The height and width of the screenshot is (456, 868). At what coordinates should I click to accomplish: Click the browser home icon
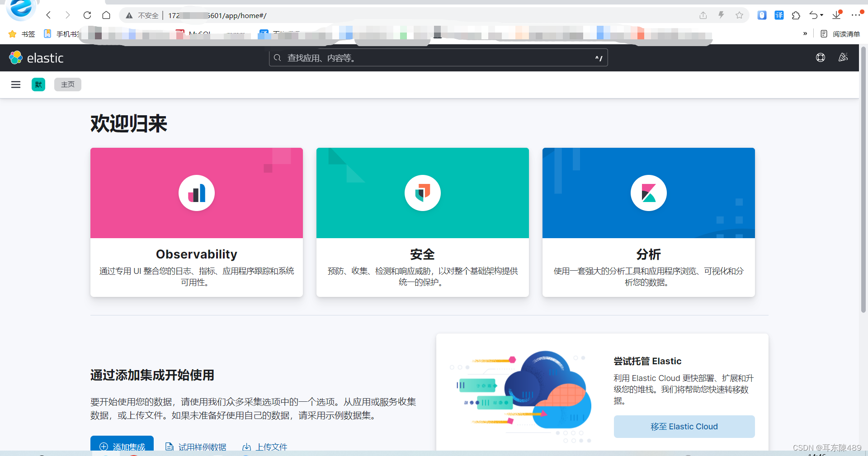coord(106,15)
